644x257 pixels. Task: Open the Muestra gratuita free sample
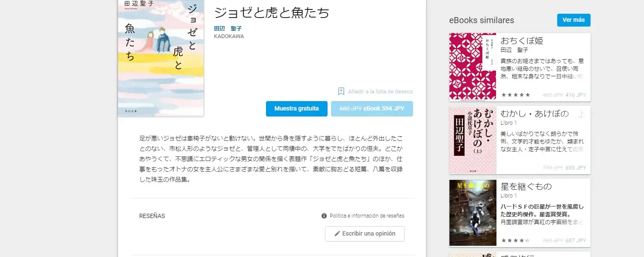[297, 109]
